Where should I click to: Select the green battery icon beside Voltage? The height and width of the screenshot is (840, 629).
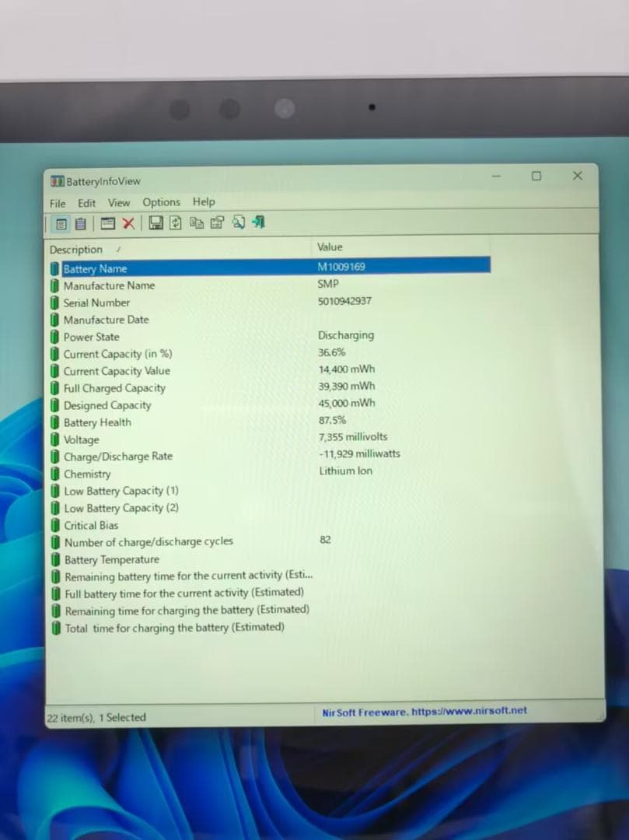click(55, 439)
